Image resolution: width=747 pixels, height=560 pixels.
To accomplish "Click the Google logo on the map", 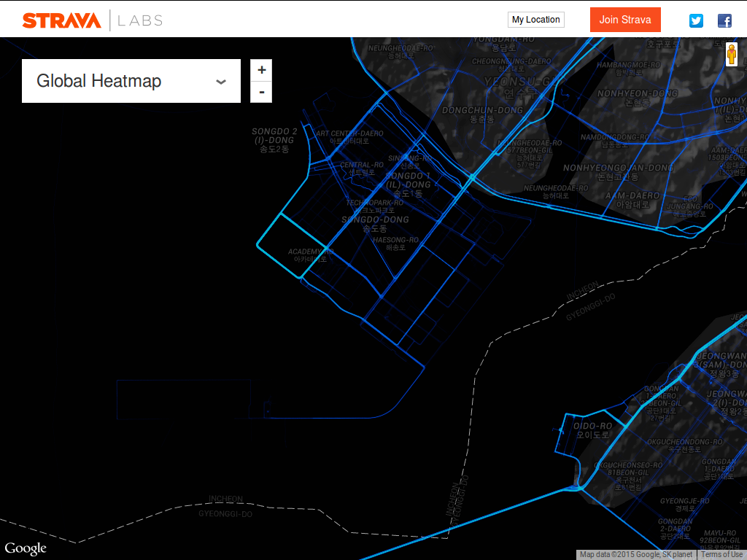I will click(x=26, y=548).
